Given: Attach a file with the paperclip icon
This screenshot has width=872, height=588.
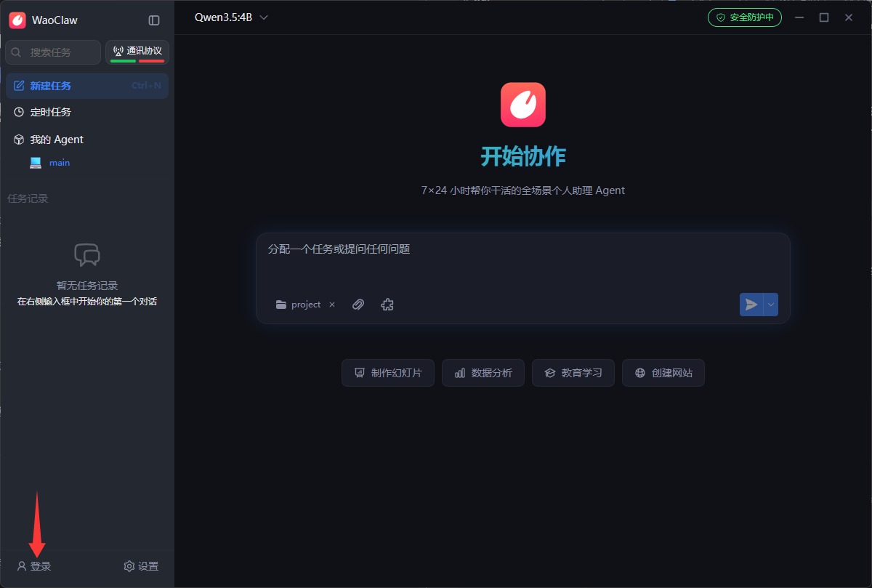Looking at the screenshot, I should [x=358, y=305].
